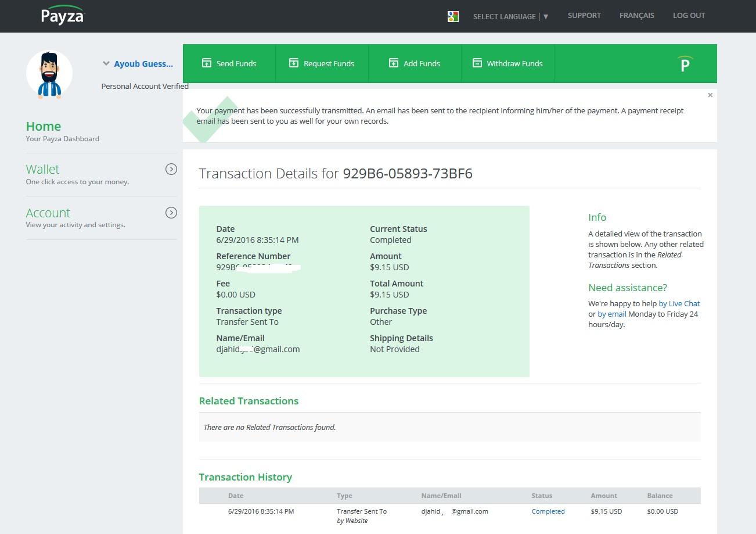
Task: Click the SELECT LANGUAGE label
Action: pyautogui.click(x=504, y=17)
